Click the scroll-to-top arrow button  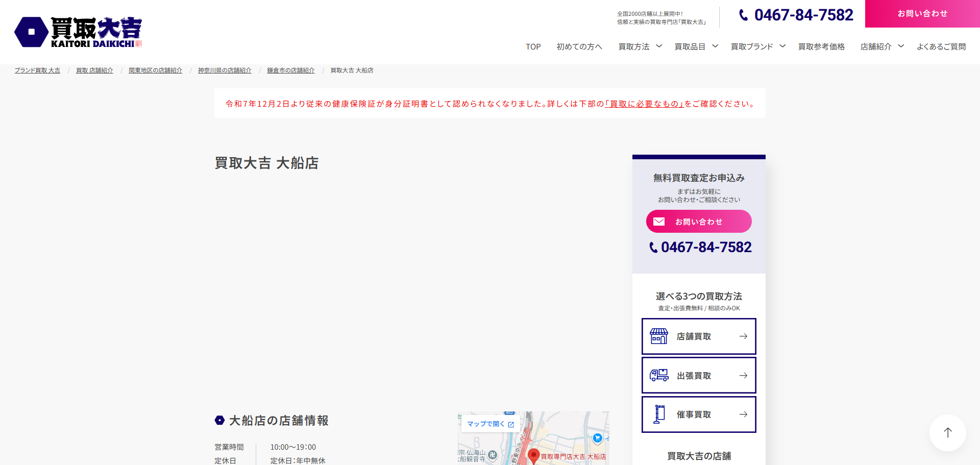[x=948, y=433]
